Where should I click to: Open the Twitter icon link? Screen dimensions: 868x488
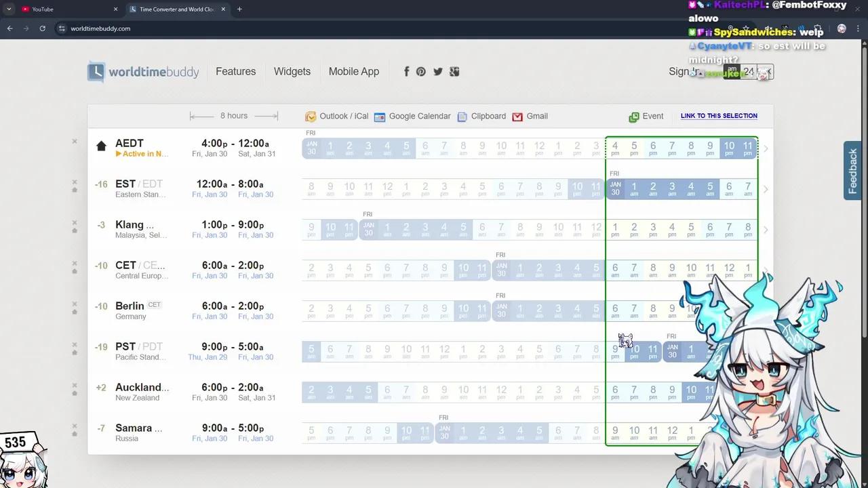pos(438,72)
